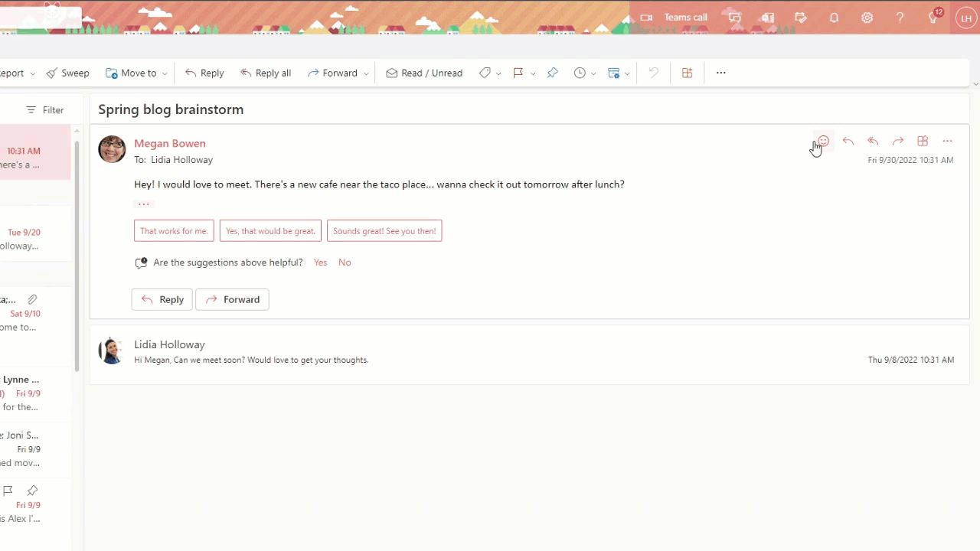The height and width of the screenshot is (551, 980).
Task: Click the 'Spring blog brainstorm' subject heading
Action: pyautogui.click(x=171, y=109)
